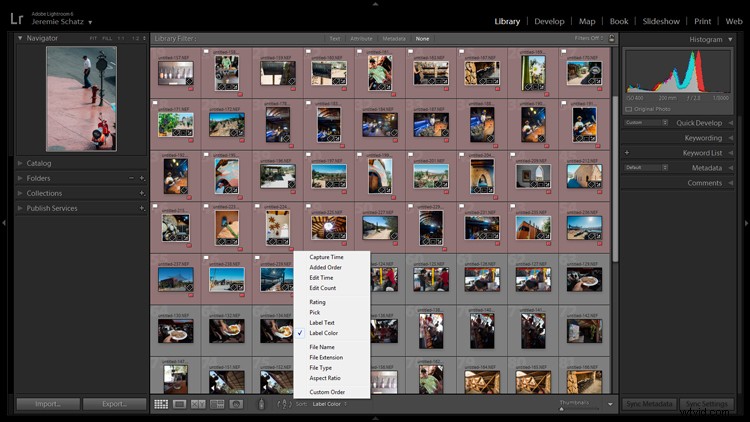Expand the Keywording panel

tap(730, 138)
